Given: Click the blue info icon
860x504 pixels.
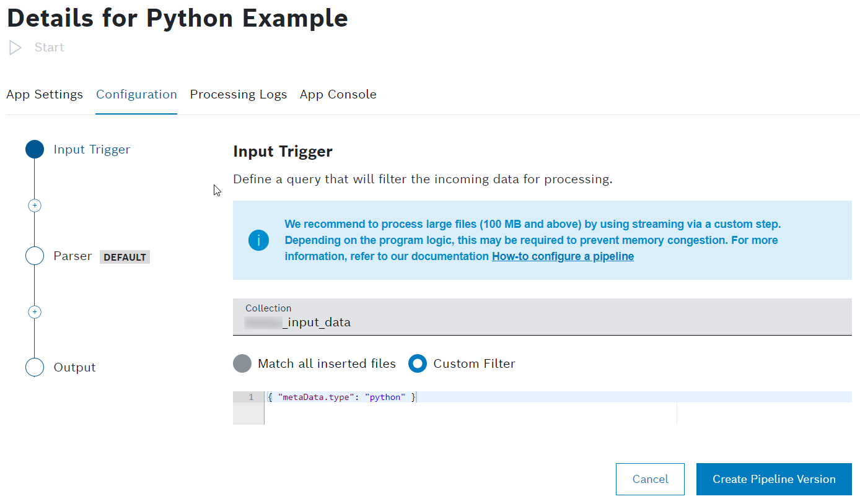Looking at the screenshot, I should coord(258,240).
